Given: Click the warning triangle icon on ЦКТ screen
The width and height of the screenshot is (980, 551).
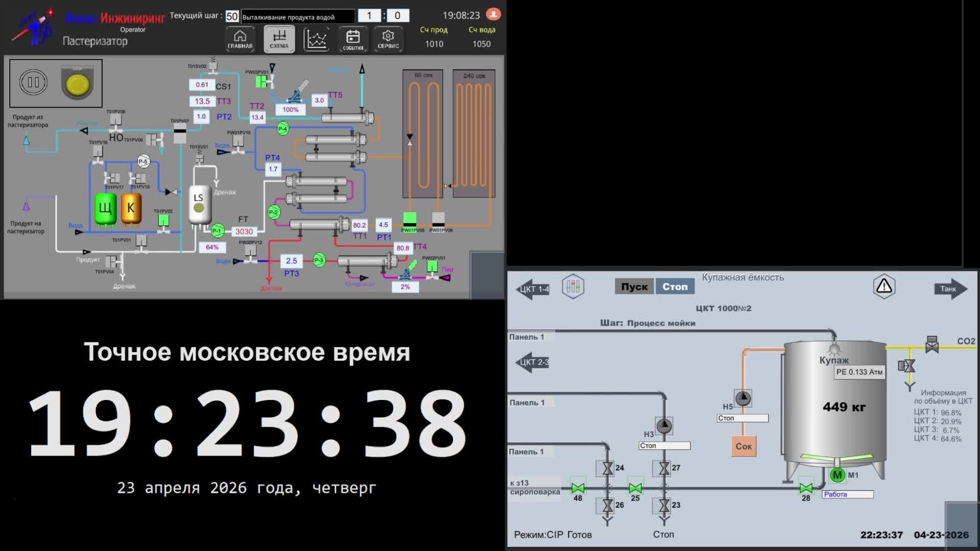Looking at the screenshot, I should [885, 287].
